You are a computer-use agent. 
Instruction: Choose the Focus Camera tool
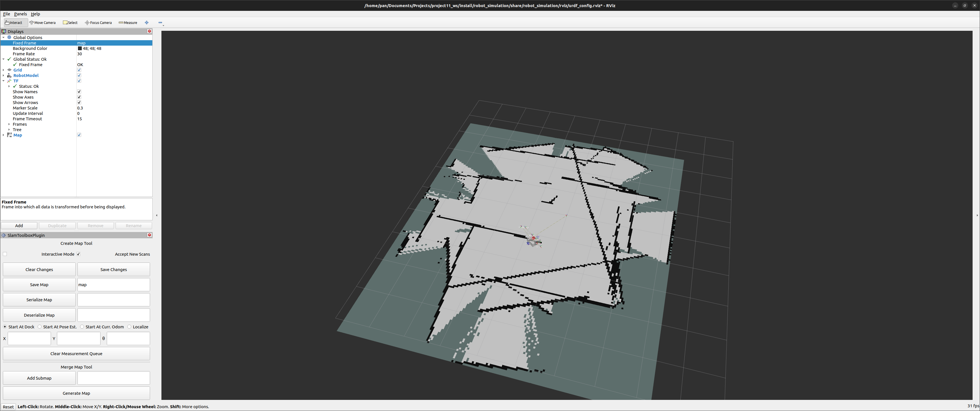99,23
